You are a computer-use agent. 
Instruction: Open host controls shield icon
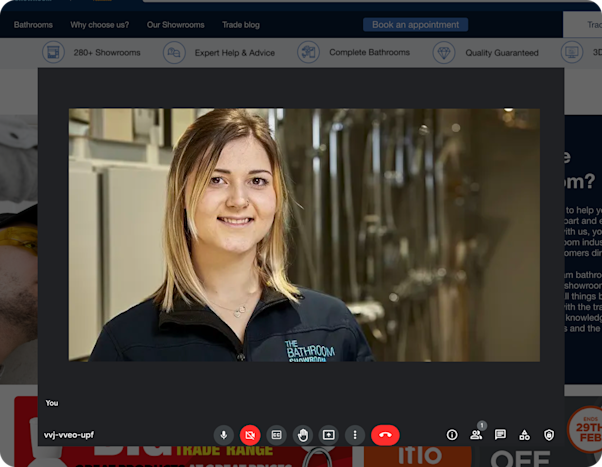(x=549, y=435)
